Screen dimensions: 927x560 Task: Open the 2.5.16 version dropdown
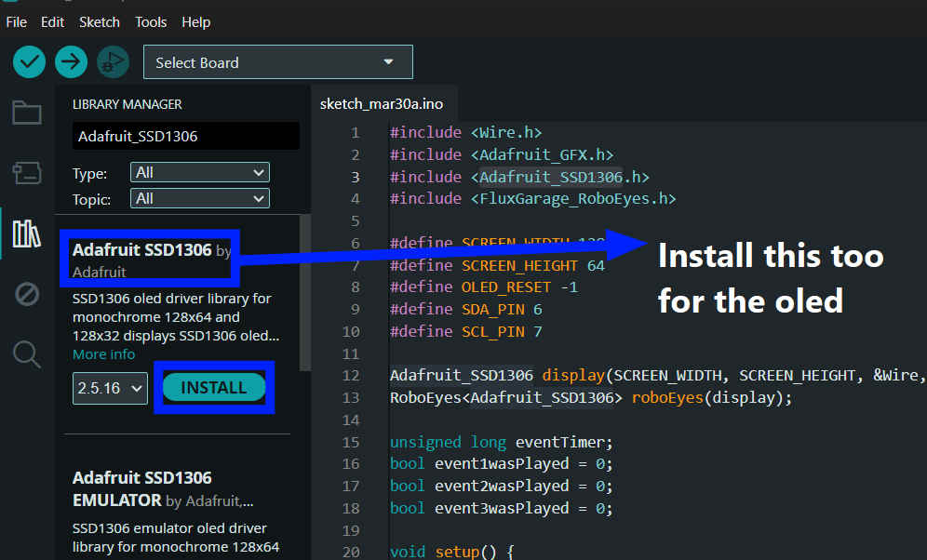110,388
